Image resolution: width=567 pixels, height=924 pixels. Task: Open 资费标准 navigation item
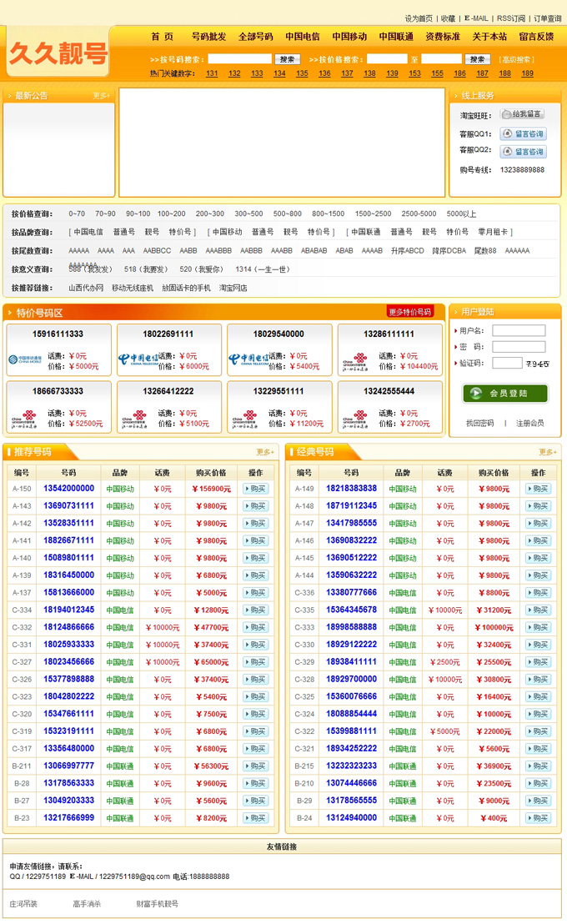pos(443,37)
